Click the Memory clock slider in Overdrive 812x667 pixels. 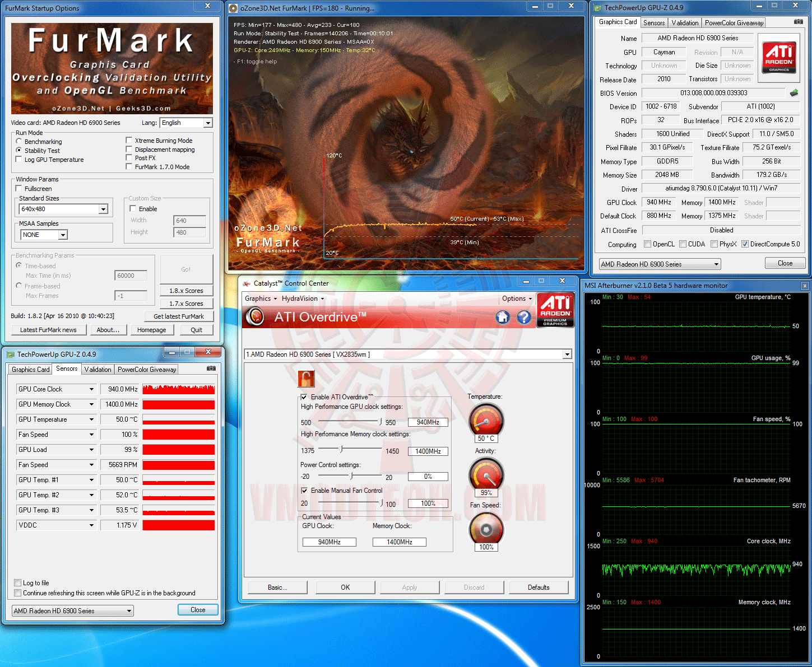tap(350, 449)
